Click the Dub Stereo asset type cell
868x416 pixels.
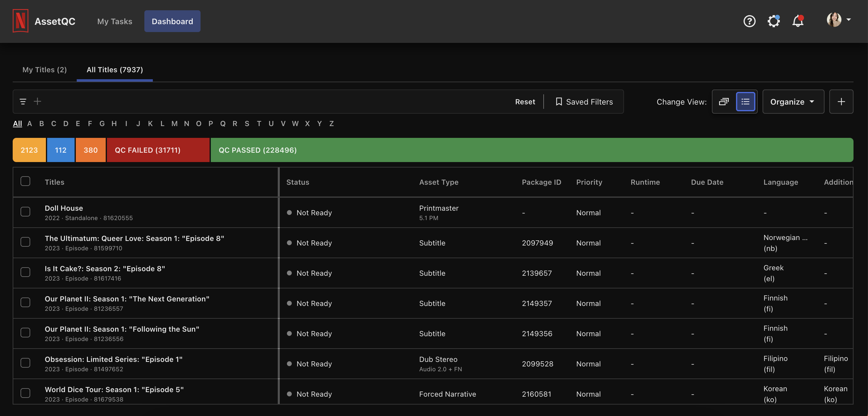coord(440,364)
